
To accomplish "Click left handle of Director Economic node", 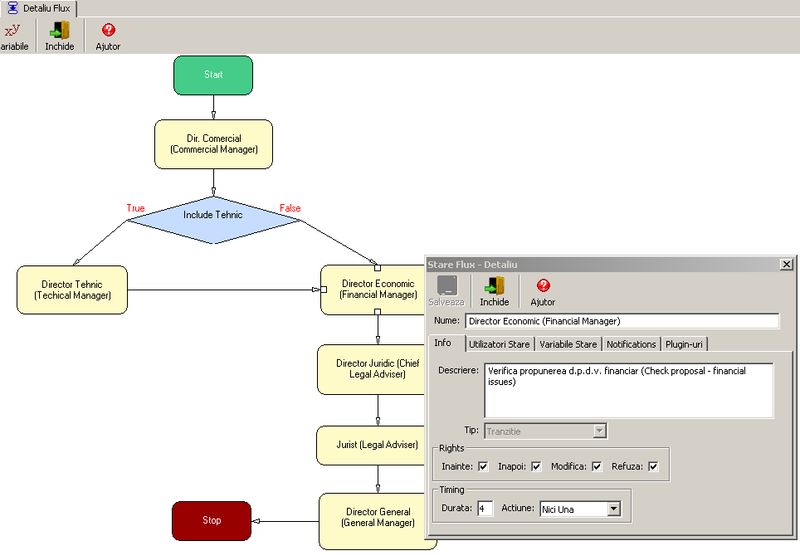I will (323, 289).
